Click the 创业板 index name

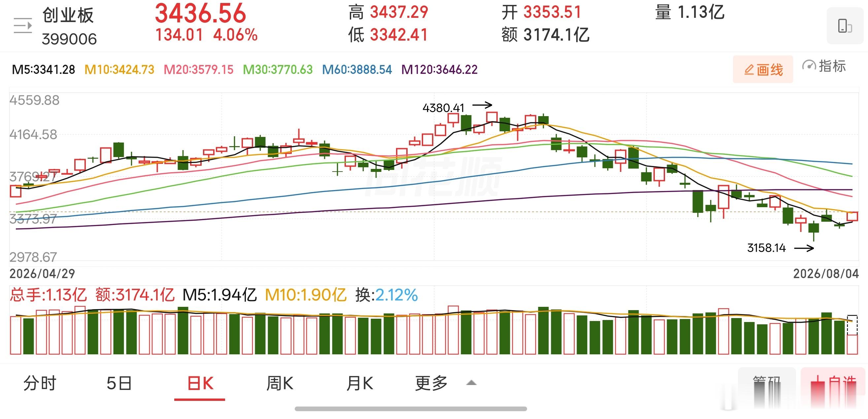68,15
